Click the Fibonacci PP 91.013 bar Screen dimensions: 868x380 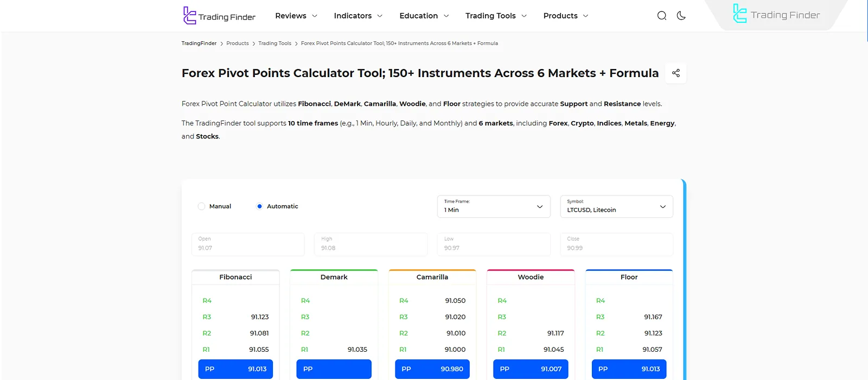point(235,369)
